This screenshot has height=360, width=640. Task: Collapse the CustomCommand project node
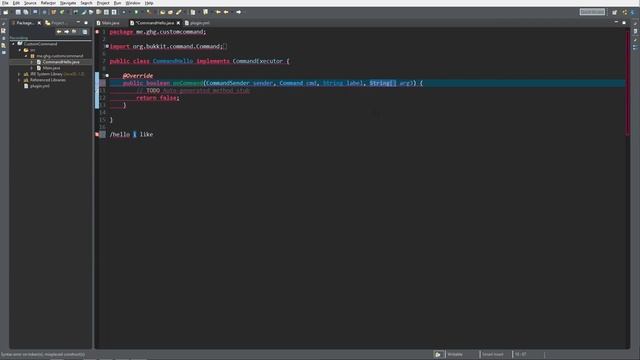[x=13, y=44]
